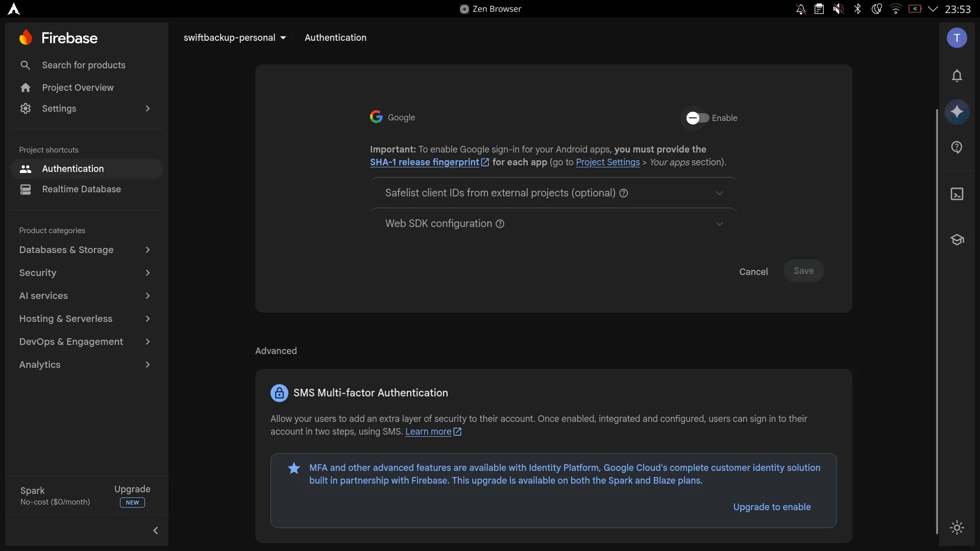This screenshot has width=980, height=551.
Task: Click the Upgrade plan button
Action: [x=132, y=495]
